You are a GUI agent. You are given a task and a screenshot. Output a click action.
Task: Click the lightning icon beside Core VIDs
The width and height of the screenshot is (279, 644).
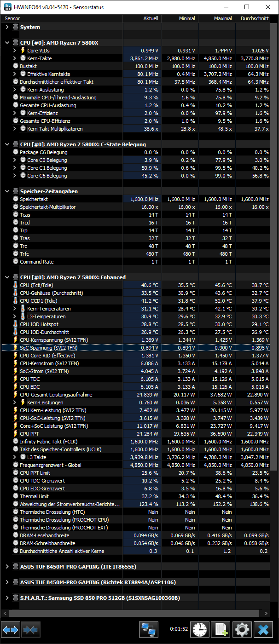tap(23, 51)
